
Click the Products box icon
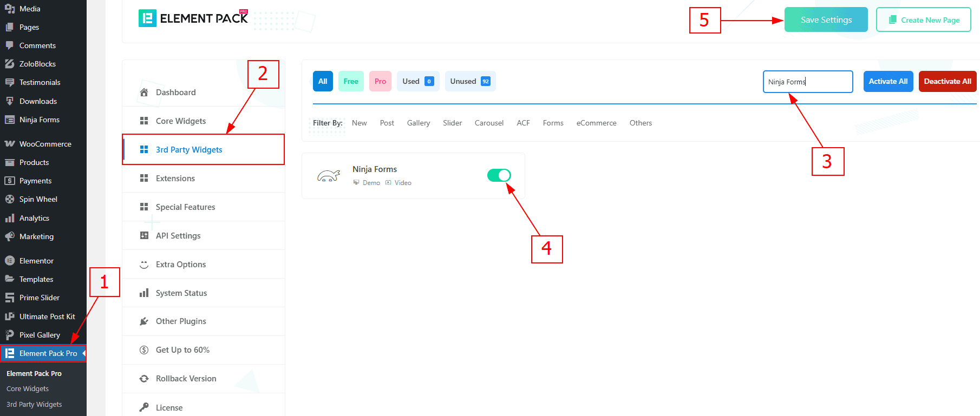pos(10,162)
